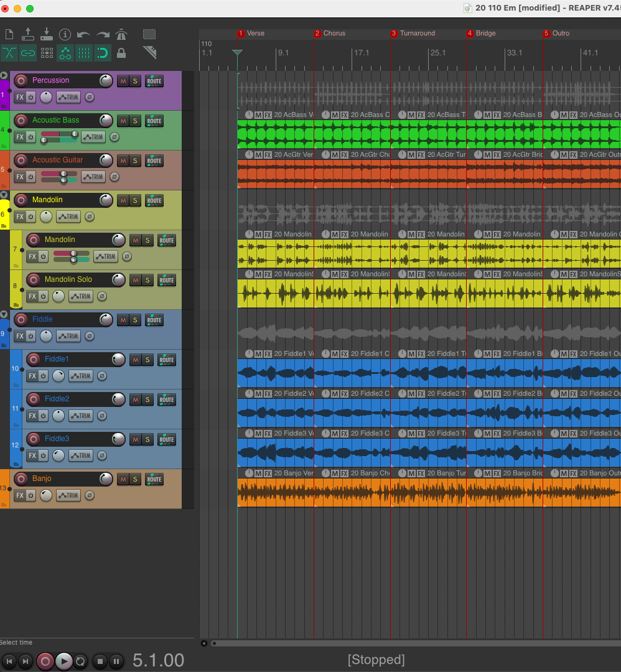Viewport: 621px width, 672px height.
Task: Click the diagonal striped toolbar icon
Action: click(x=149, y=53)
